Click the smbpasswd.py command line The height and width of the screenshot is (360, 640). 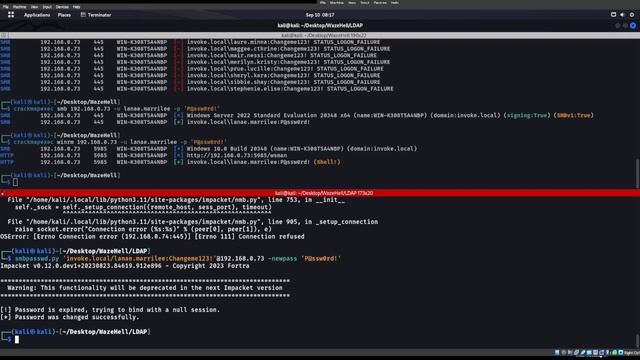(171, 258)
